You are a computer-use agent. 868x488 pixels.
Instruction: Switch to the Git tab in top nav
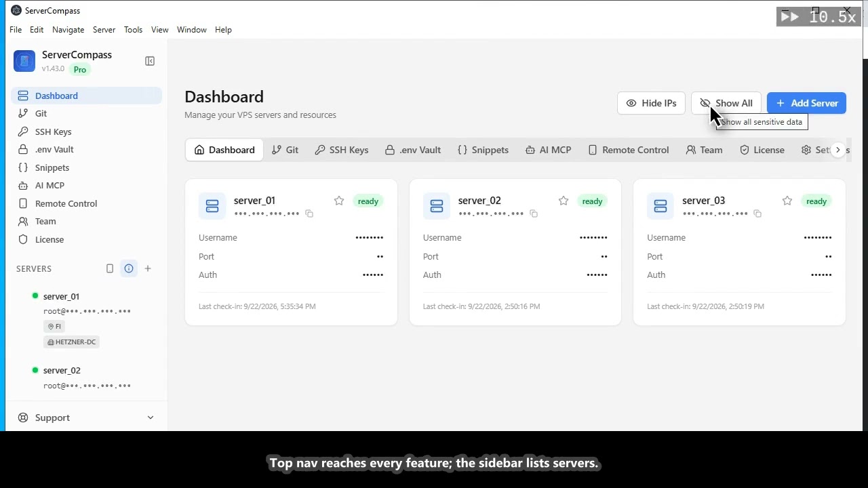pyautogui.click(x=285, y=150)
